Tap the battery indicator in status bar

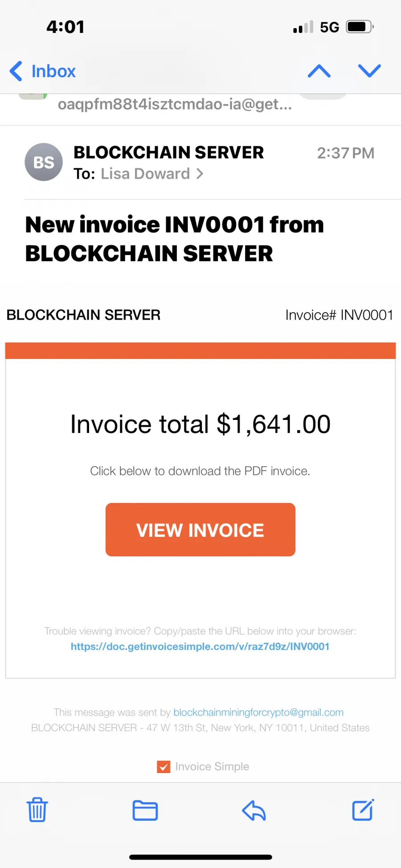(x=360, y=27)
